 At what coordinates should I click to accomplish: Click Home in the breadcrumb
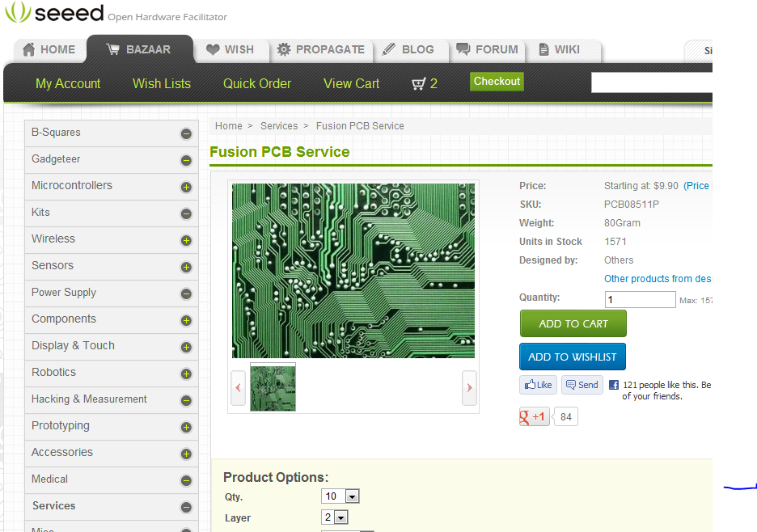click(x=229, y=126)
